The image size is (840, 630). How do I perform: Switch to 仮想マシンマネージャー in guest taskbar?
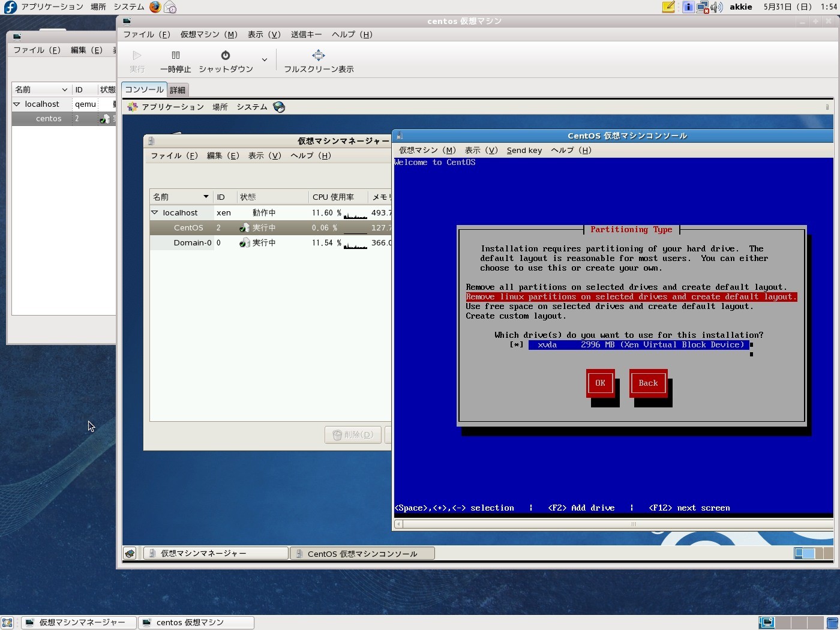click(216, 553)
